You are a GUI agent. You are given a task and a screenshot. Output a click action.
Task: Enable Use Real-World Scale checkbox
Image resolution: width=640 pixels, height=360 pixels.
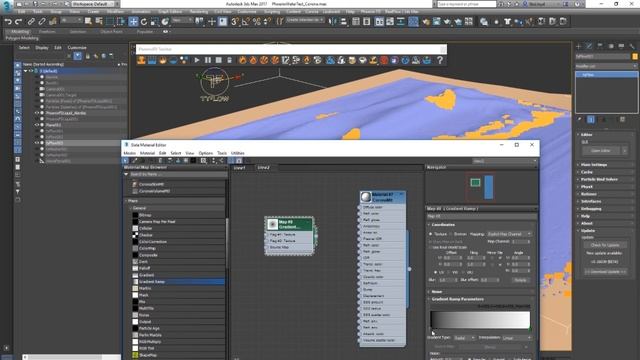(x=431, y=247)
